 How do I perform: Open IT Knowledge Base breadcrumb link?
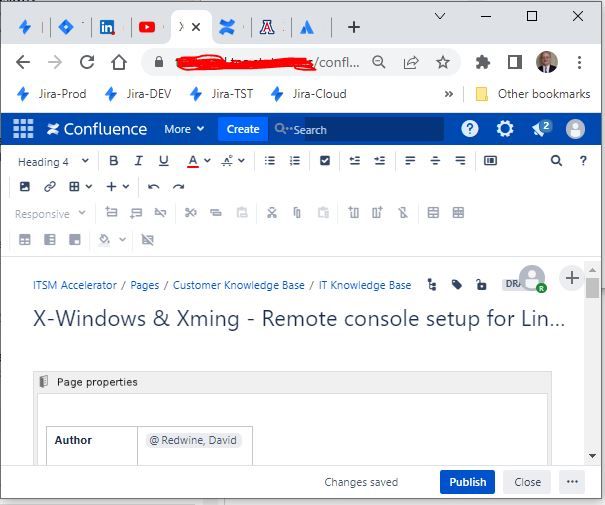pyautogui.click(x=365, y=285)
